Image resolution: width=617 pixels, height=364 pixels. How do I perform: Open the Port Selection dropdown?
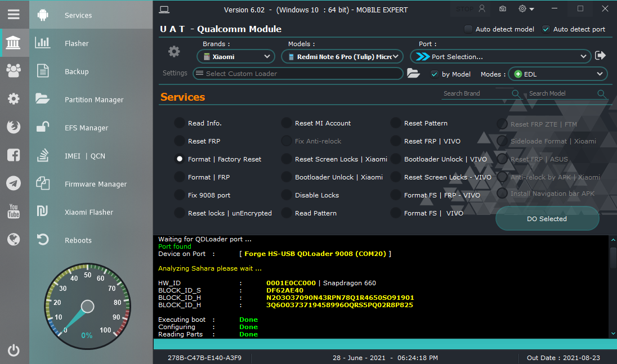[x=500, y=57]
